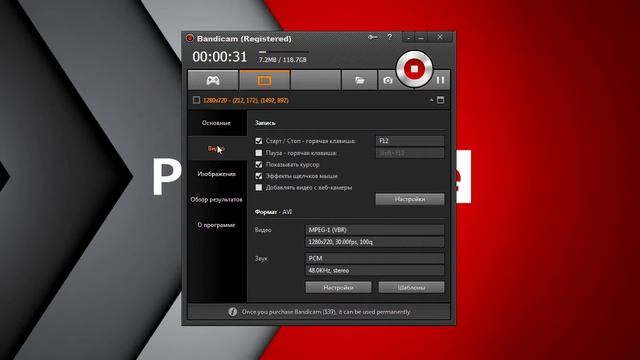Open the output folder icon
The height and width of the screenshot is (360, 640).
(359, 80)
